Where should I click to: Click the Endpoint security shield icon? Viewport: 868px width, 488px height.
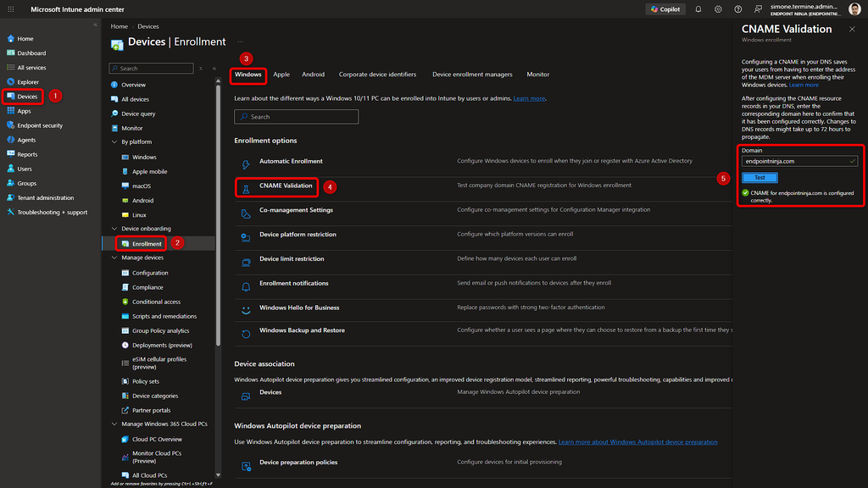10,125
